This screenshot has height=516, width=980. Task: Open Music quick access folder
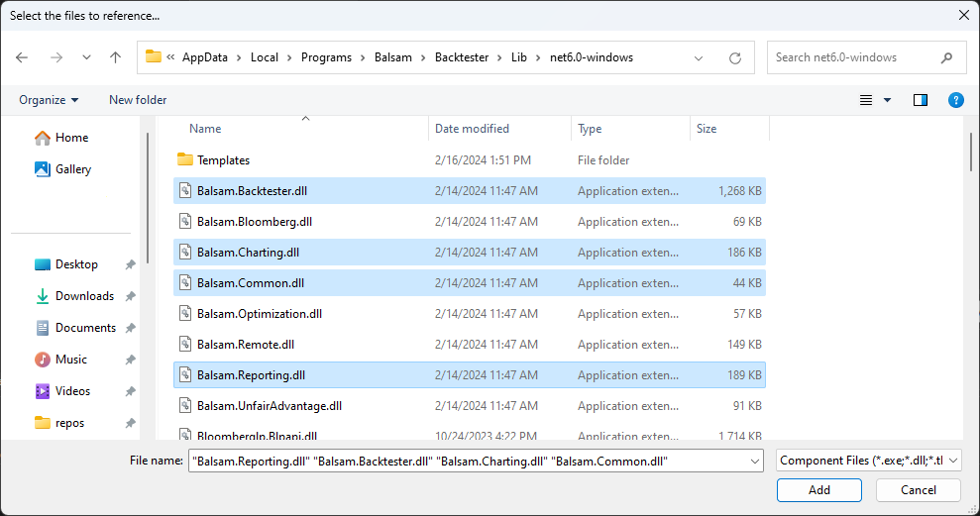pos(61,360)
